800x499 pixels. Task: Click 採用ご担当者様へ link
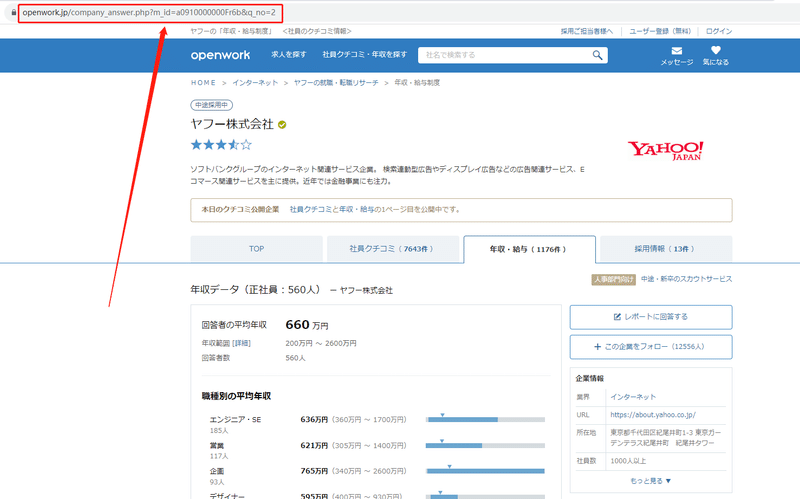coord(587,31)
